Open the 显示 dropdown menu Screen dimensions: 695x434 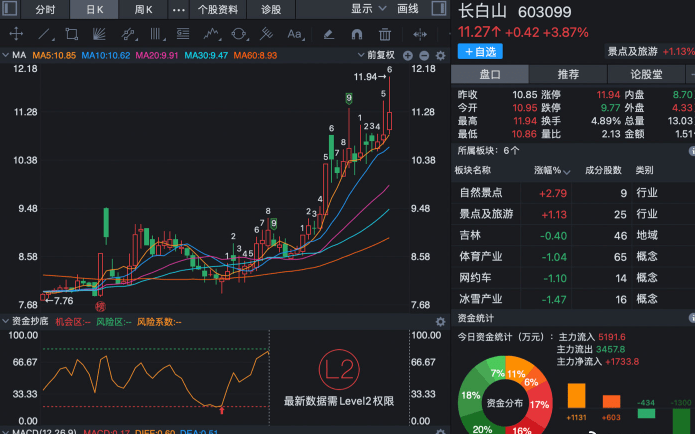[x=368, y=9]
